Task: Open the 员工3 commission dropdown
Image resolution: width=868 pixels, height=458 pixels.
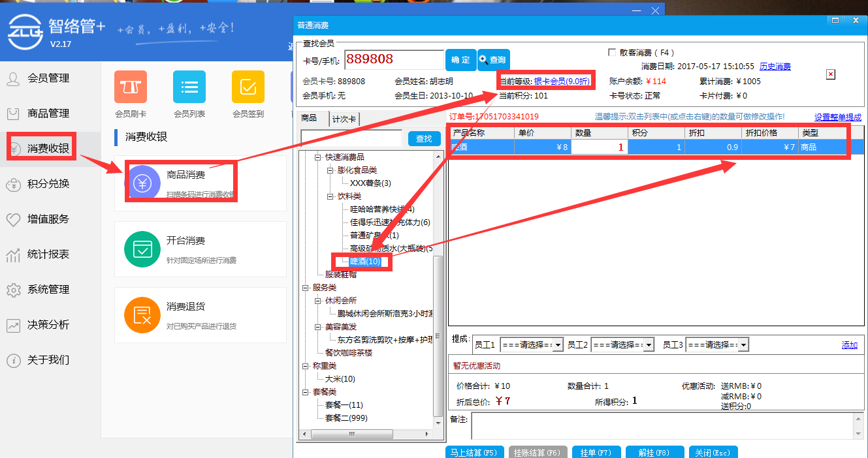Action: coord(743,345)
